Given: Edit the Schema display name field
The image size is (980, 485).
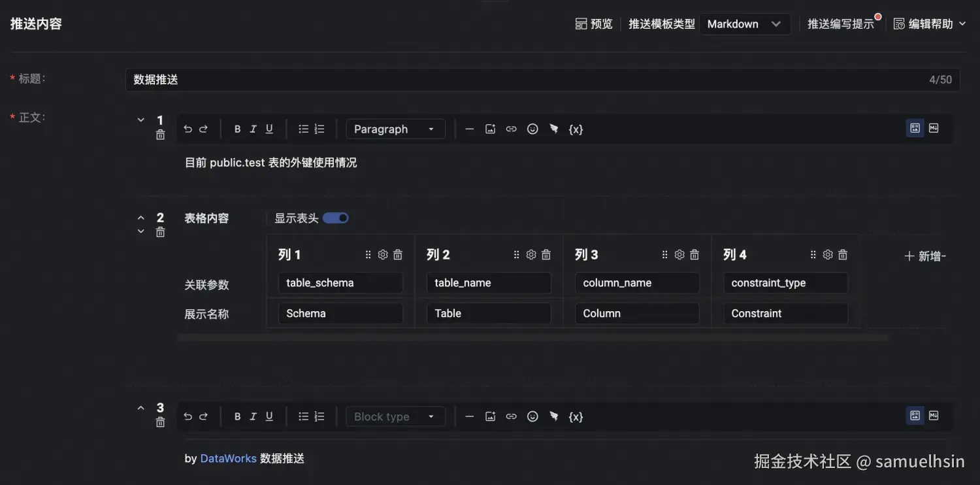Looking at the screenshot, I should (x=340, y=314).
